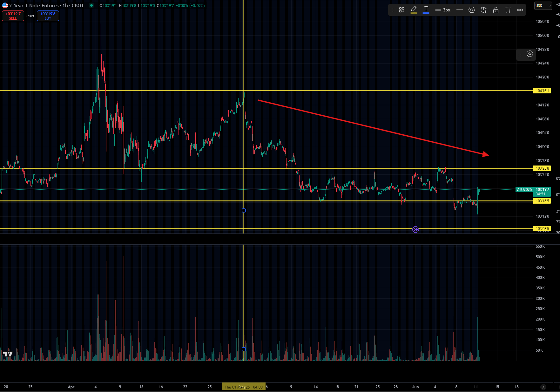Screen dimensions: 560x392
Task: Click the 50K volume axis label
Action: tap(539, 350)
